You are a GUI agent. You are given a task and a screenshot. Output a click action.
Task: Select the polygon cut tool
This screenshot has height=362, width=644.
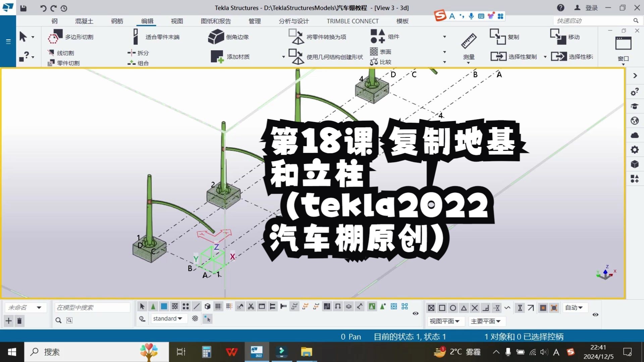pos(55,37)
